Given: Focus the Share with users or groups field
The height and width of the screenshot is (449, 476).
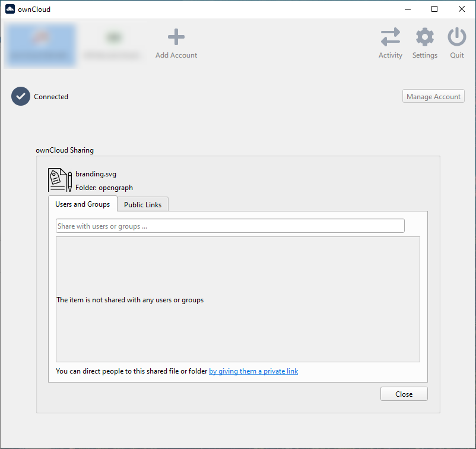Looking at the screenshot, I should coord(230,226).
